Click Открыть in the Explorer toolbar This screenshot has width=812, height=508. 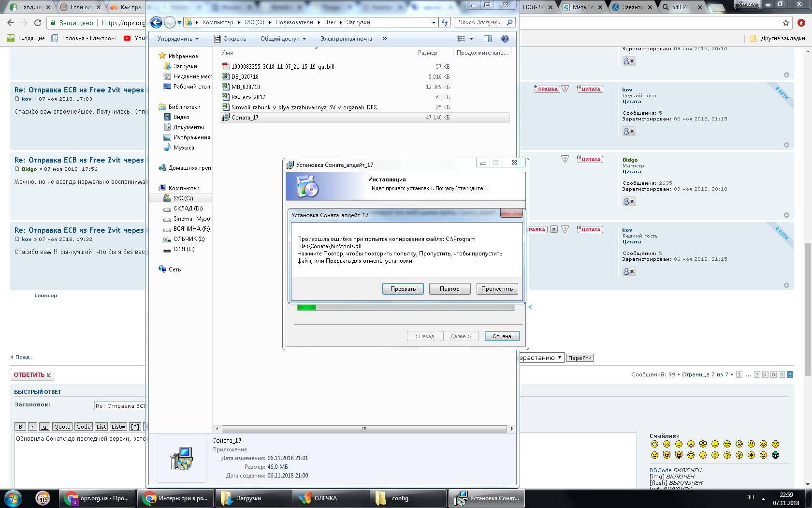[230, 39]
